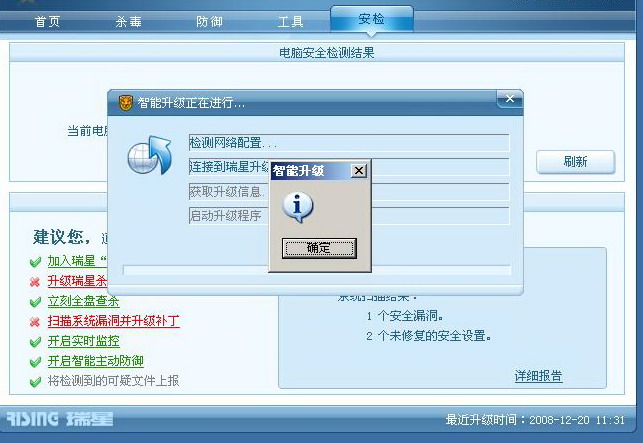This screenshot has height=443, width=643.
Task: Click the blue info icon in dialog
Action: [298, 207]
